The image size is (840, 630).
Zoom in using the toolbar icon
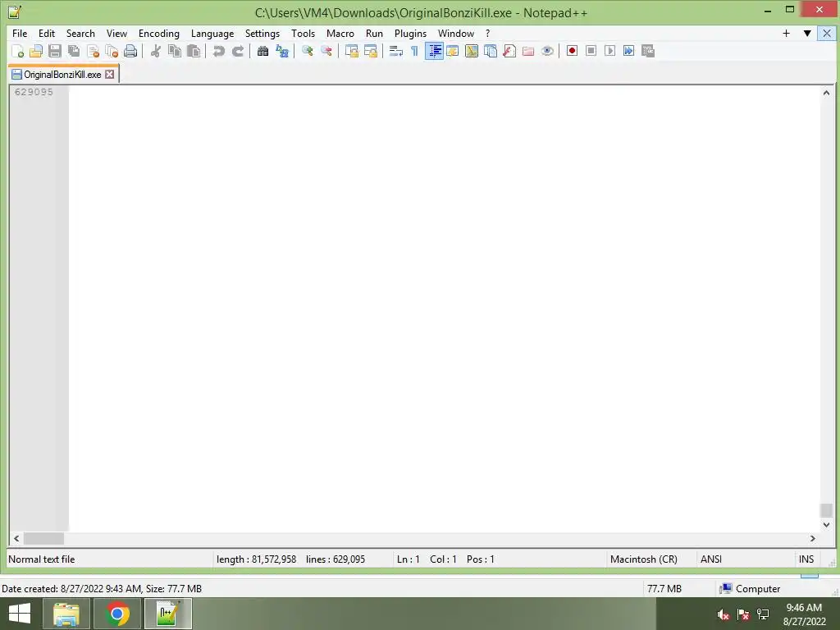pos(307,51)
